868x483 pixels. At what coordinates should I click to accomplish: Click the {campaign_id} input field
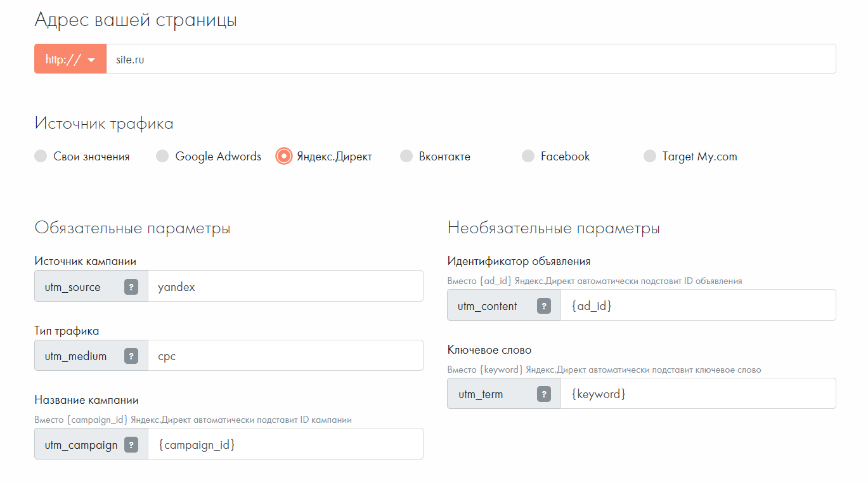(285, 444)
